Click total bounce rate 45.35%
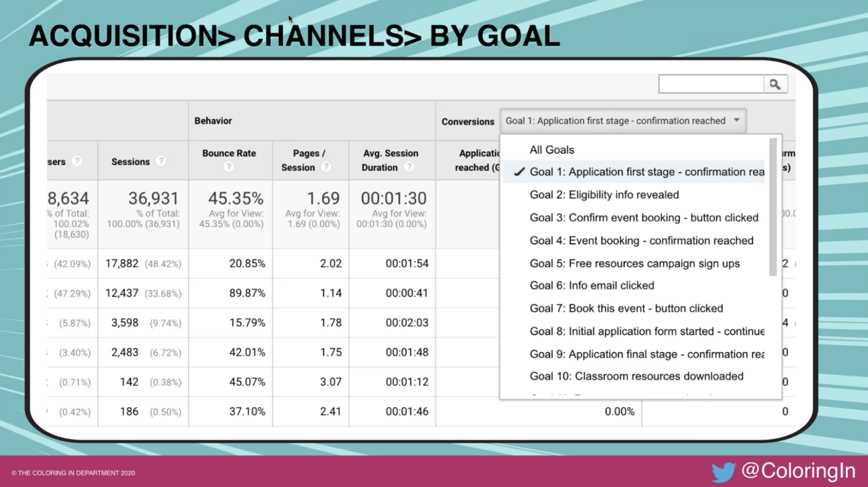This screenshot has width=868, height=487. (235, 199)
